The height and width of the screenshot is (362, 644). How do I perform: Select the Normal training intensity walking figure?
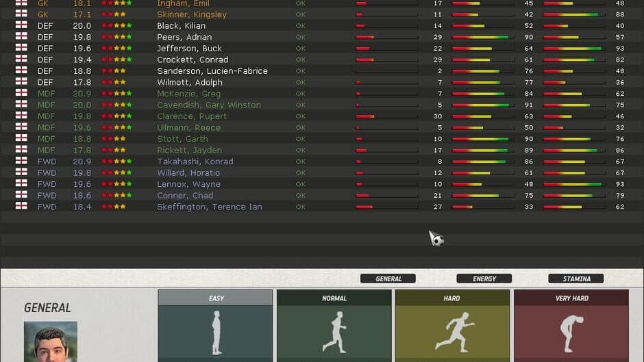click(334, 332)
